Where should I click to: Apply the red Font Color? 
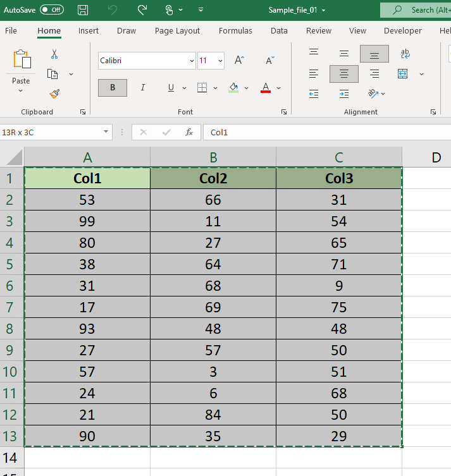(x=266, y=87)
